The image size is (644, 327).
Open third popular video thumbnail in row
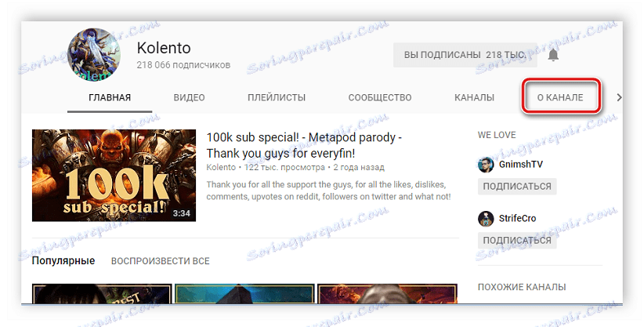[x=387, y=294]
